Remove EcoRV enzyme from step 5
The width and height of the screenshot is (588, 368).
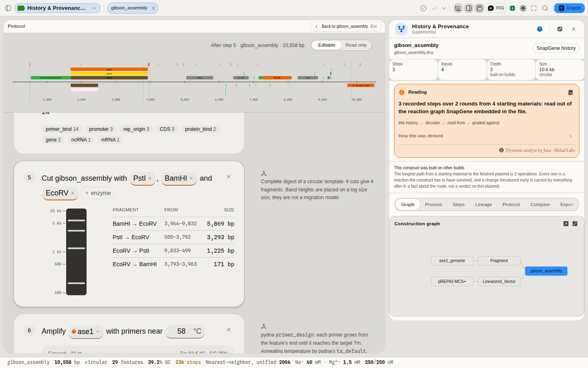click(x=73, y=193)
